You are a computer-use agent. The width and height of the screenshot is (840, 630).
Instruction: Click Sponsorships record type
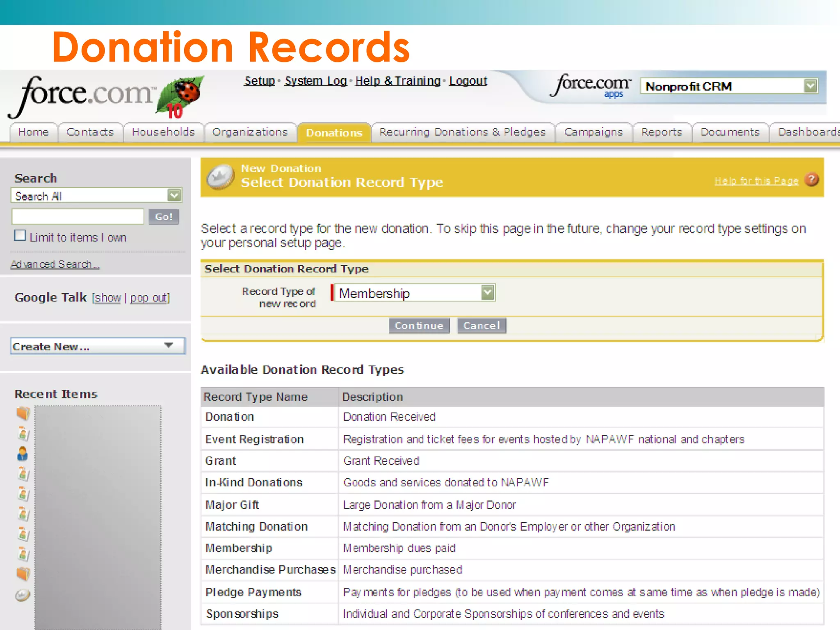click(242, 614)
